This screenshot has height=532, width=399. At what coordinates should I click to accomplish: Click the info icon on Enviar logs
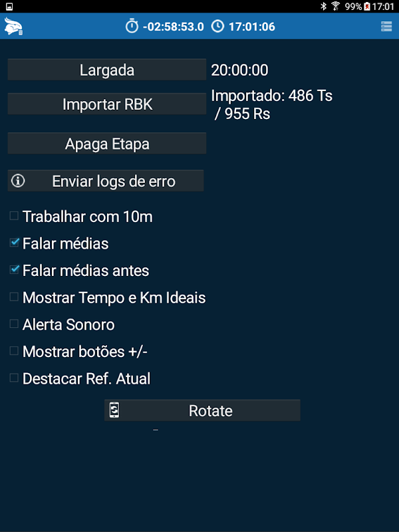point(19,181)
